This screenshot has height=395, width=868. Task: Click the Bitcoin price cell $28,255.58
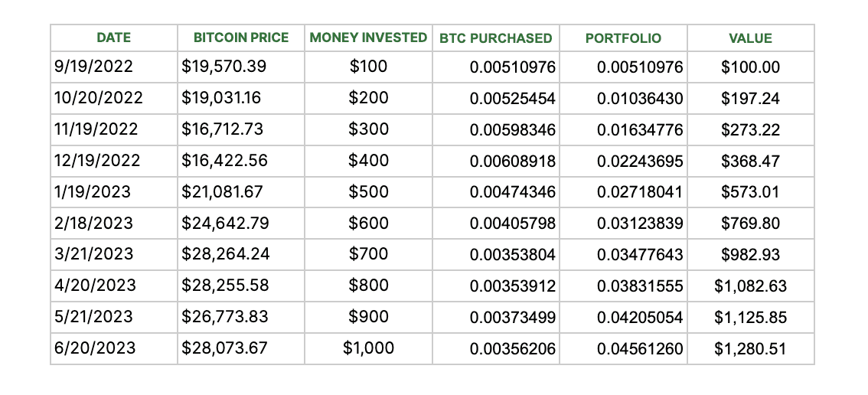click(x=241, y=286)
